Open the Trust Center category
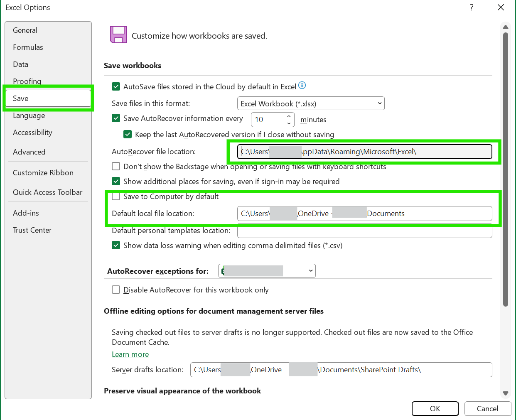Screen dimensions: 516x420 [x=48, y=230]
